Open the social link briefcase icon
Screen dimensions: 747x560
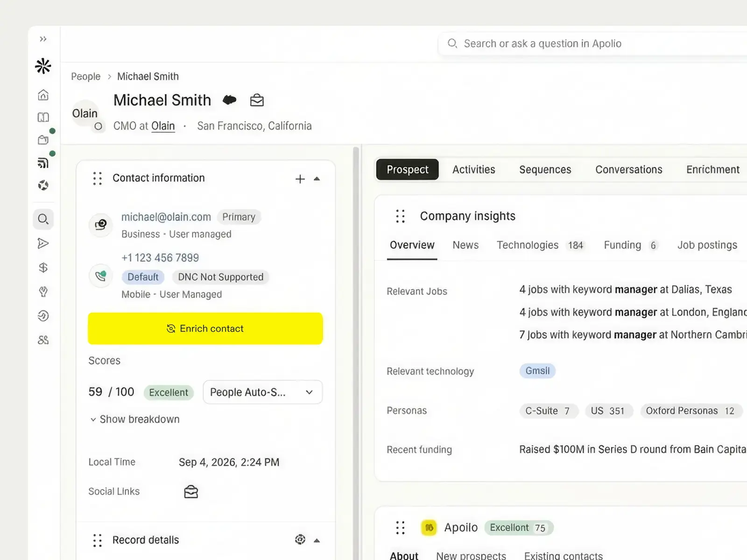click(191, 491)
